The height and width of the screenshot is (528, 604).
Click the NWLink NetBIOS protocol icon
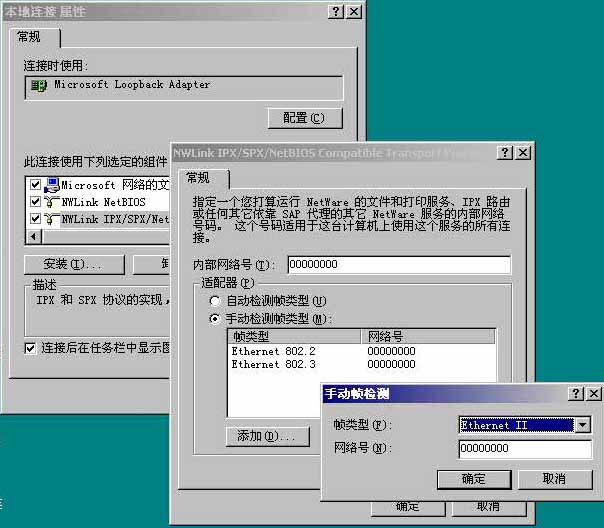tap(51, 201)
